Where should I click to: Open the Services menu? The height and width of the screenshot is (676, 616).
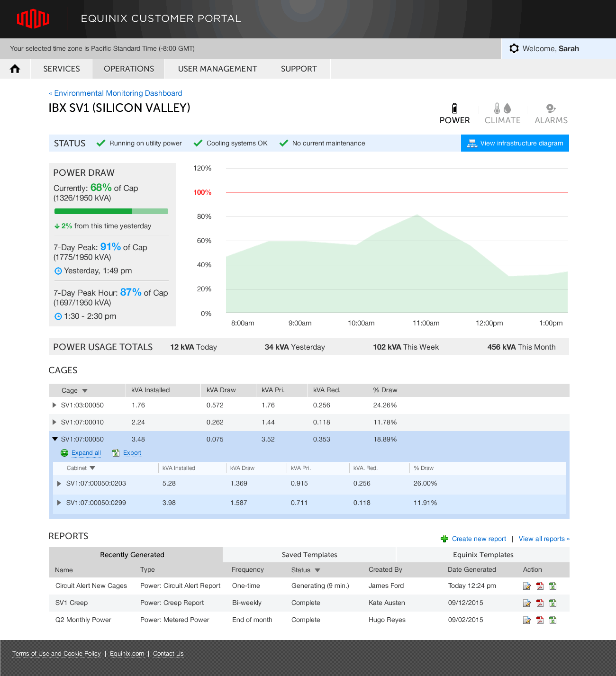(x=62, y=69)
